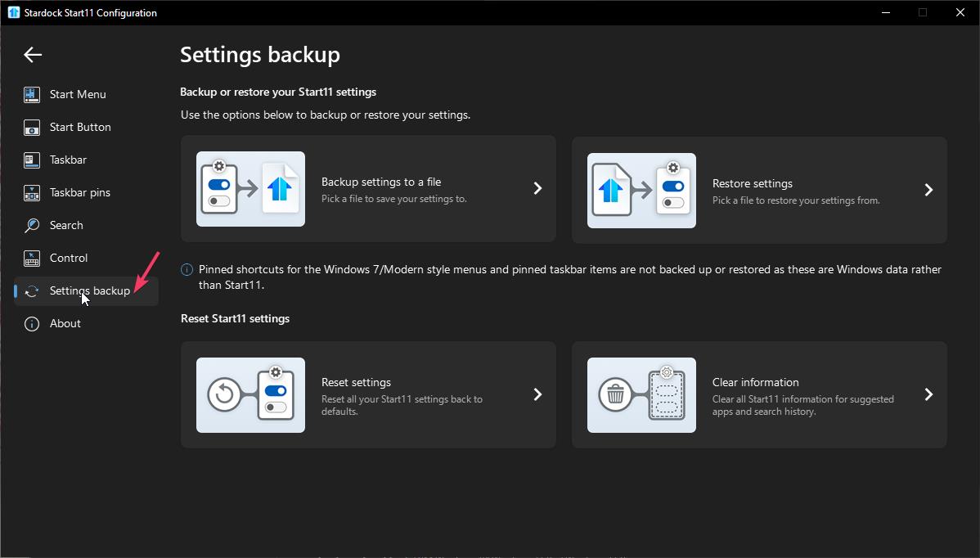The image size is (980, 558).
Task: Click the Reset settings thumbnail image
Action: pyautogui.click(x=250, y=395)
